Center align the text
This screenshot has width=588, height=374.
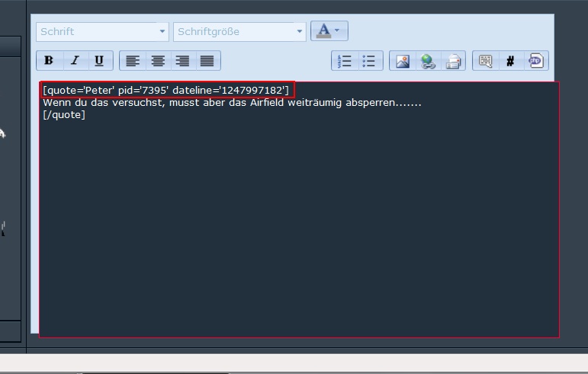[x=158, y=61]
